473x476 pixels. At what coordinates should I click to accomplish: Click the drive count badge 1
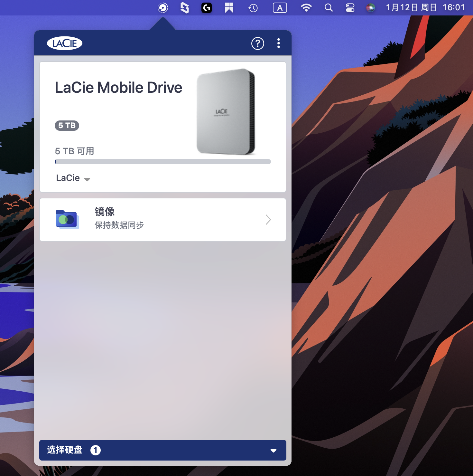[96, 450]
